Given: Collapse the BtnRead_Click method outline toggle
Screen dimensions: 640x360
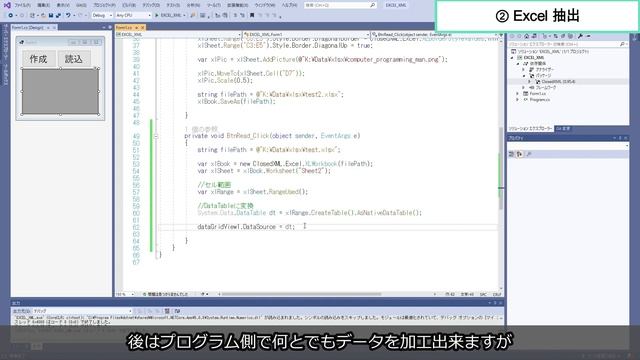Looking at the screenshot, I should click(x=156, y=136).
